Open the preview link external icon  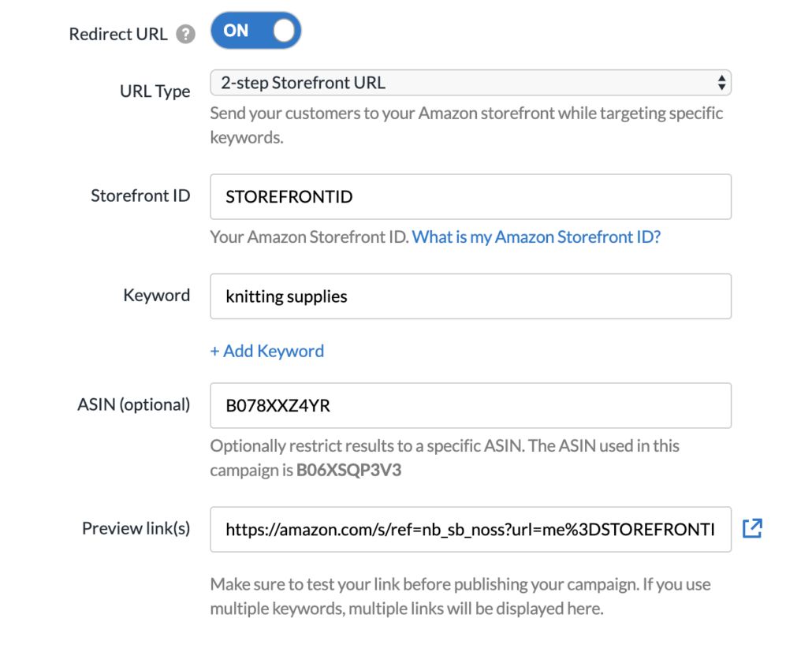pyautogui.click(x=752, y=528)
